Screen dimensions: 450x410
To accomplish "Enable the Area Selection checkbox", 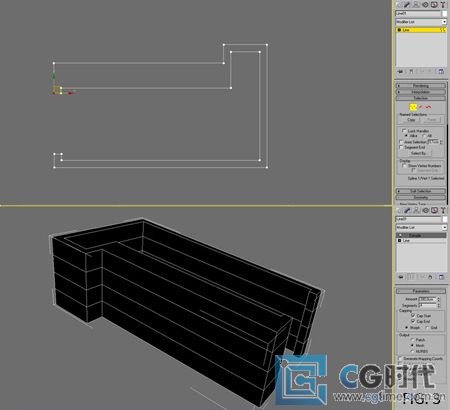I will click(x=401, y=142).
